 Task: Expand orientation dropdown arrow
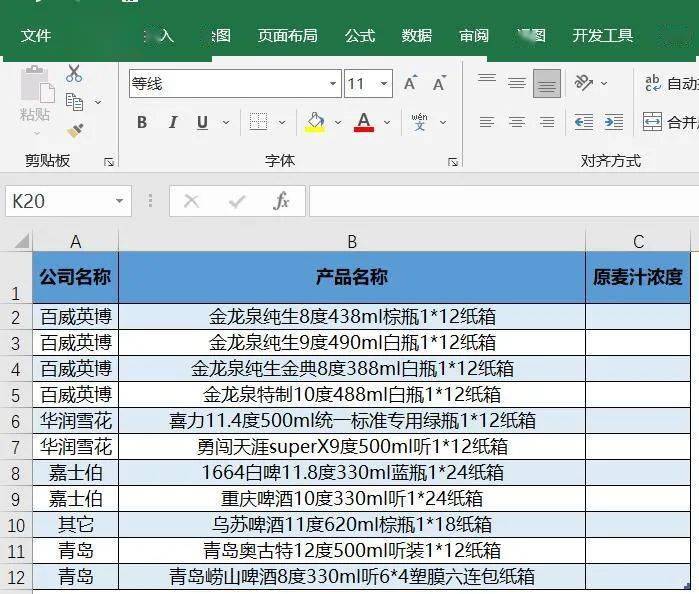[x=604, y=83]
